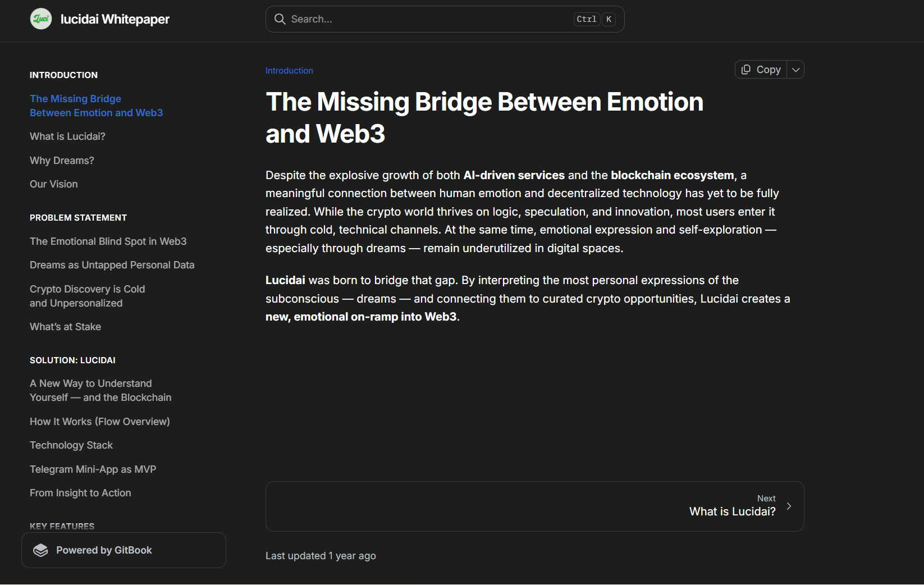The image size is (924, 585).
Task: Open the Powered by GitBook link
Action: [x=123, y=550]
